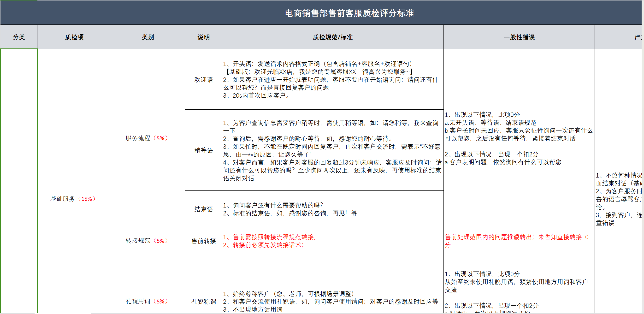Click the standards cell starting 1、开头语
The width and height of the screenshot is (644, 314).
(333, 79)
